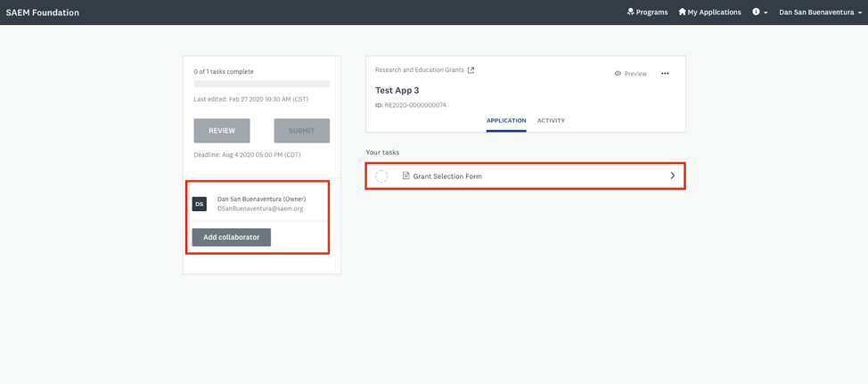Click the Grant Selection Form status circle
This screenshot has height=384, width=868.
[381, 176]
